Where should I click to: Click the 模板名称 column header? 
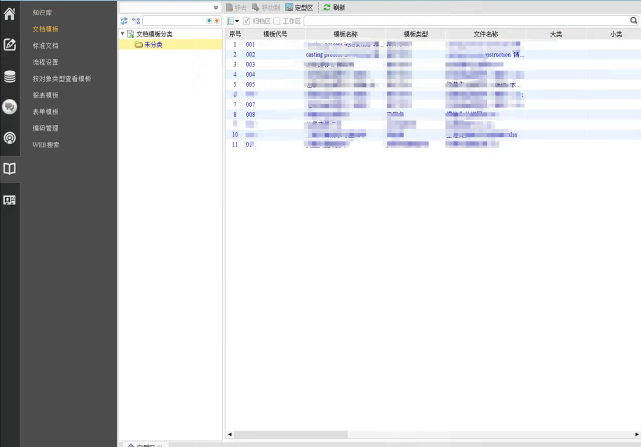(345, 34)
